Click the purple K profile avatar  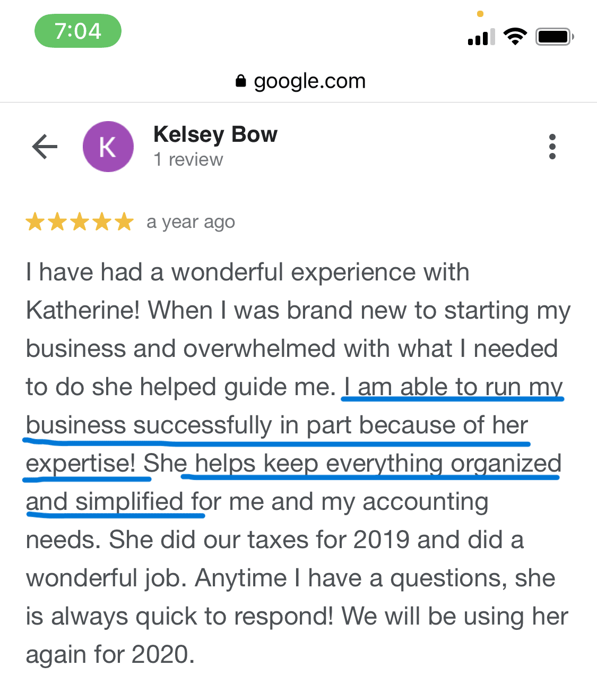click(108, 147)
